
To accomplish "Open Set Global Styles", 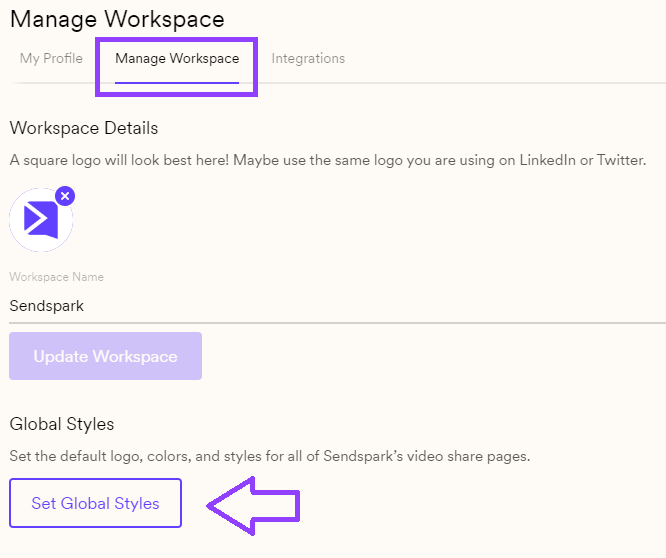I will 96,503.
